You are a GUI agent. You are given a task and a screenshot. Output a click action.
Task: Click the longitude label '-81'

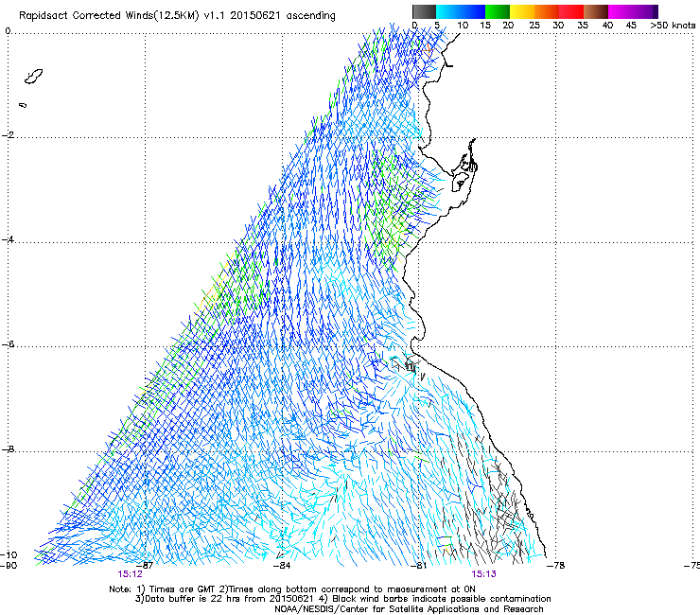click(419, 566)
